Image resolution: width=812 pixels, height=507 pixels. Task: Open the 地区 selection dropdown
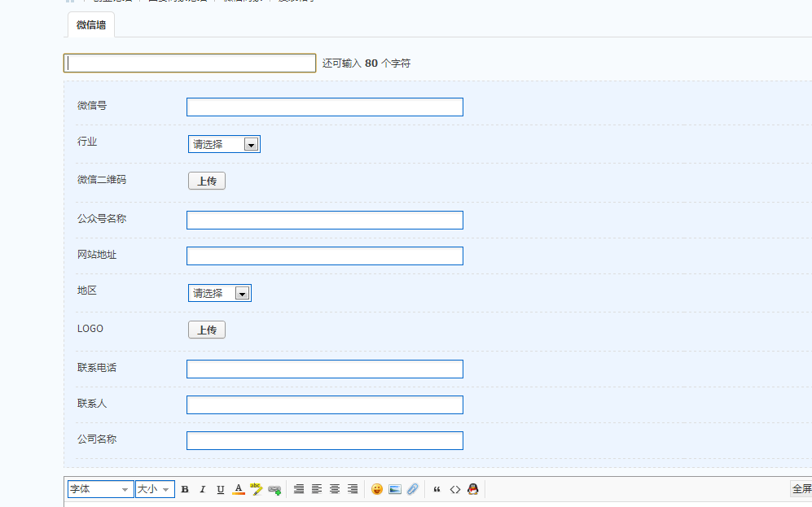coord(219,291)
